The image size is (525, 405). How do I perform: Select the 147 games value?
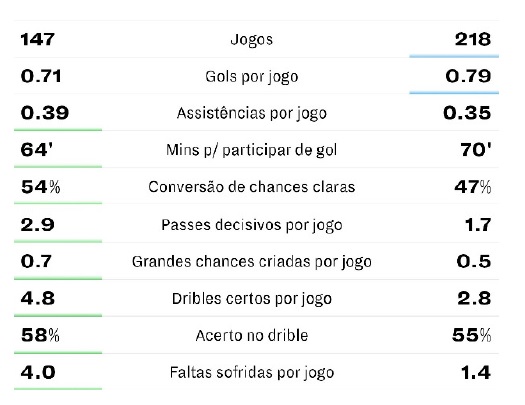point(38,39)
